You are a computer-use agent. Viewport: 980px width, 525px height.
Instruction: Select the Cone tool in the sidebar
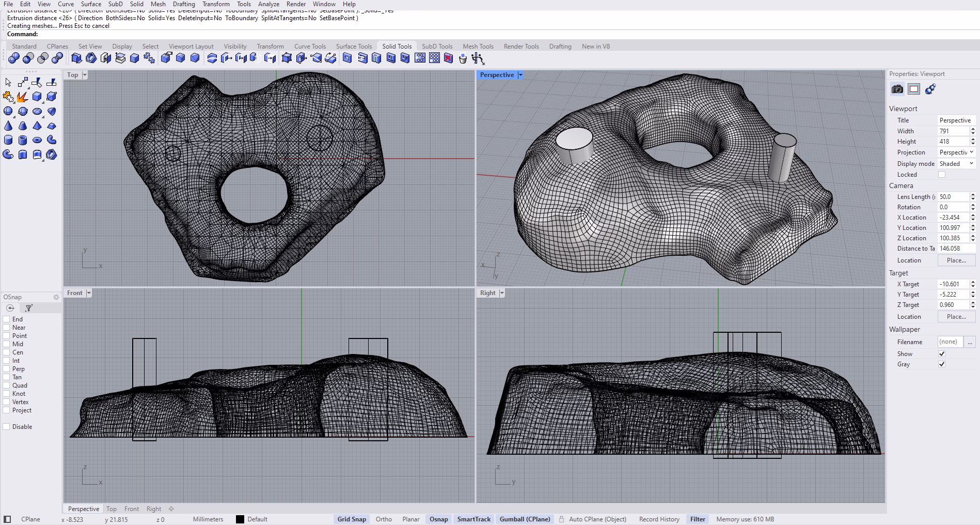click(8, 125)
